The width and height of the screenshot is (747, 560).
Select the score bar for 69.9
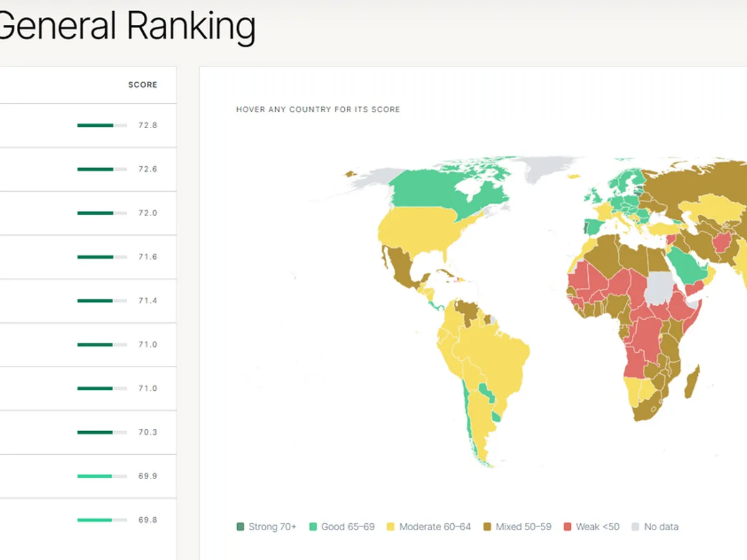(102, 476)
